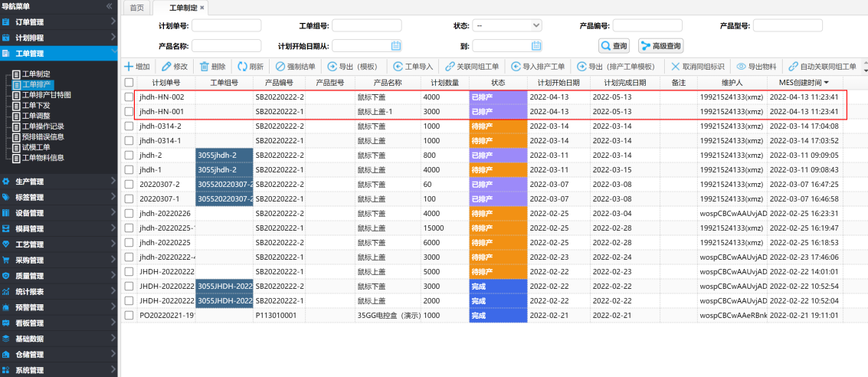This screenshot has height=377, width=868.
Task: Check the row PO20220221 checkbox
Action: pyautogui.click(x=129, y=315)
